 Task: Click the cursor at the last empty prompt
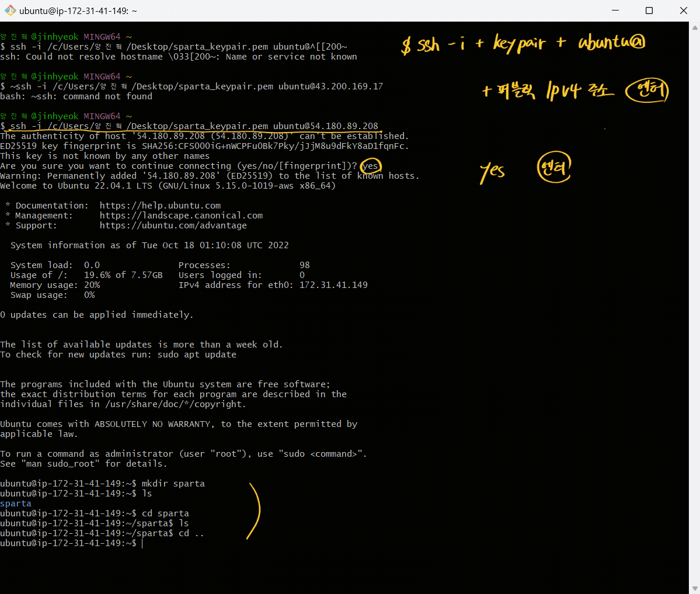142,543
